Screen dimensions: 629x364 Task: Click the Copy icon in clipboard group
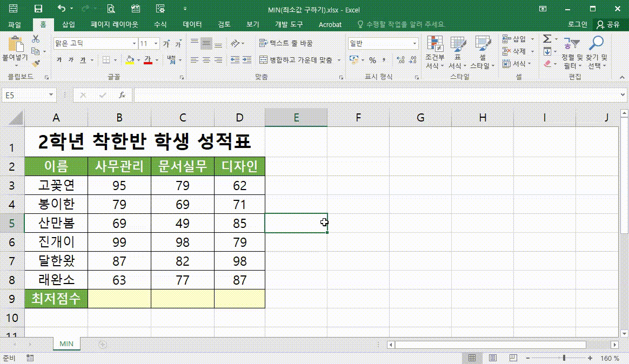[x=36, y=51]
